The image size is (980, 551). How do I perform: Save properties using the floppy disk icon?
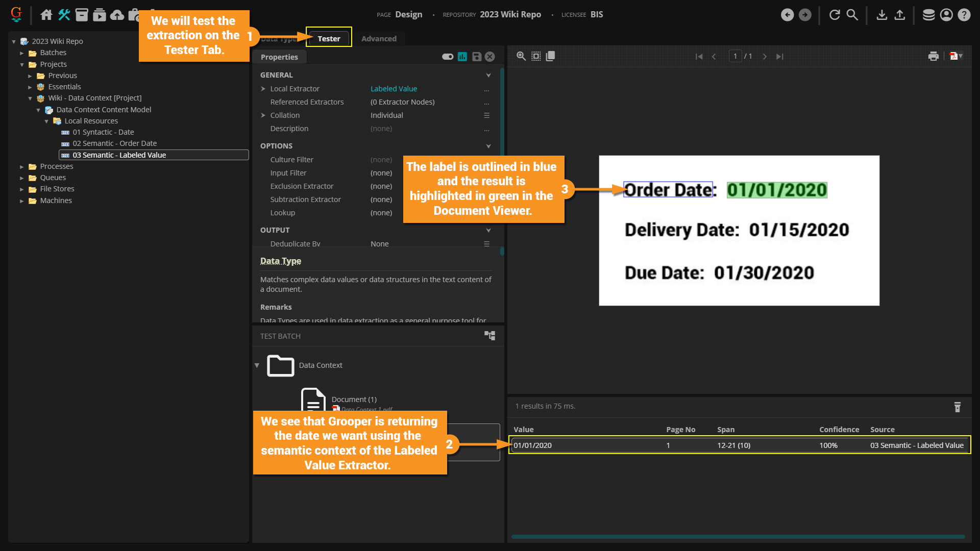pyautogui.click(x=476, y=57)
